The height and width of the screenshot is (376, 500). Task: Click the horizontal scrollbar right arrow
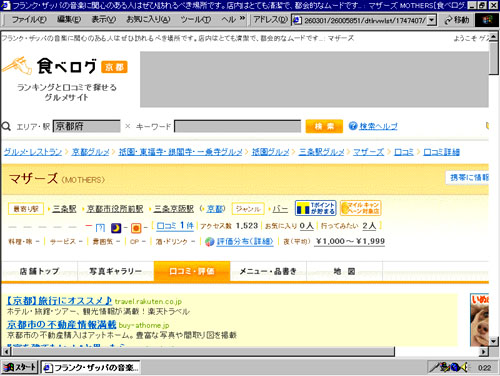(x=484, y=351)
